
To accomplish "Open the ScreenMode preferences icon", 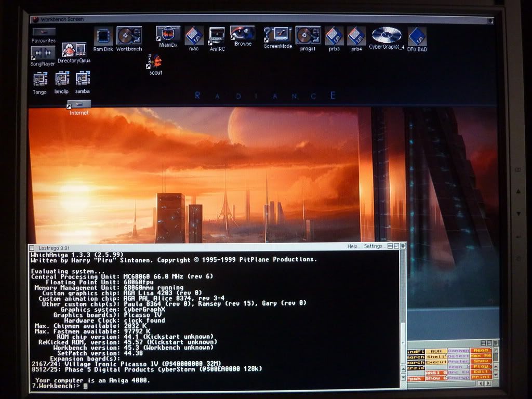I will click(x=278, y=35).
